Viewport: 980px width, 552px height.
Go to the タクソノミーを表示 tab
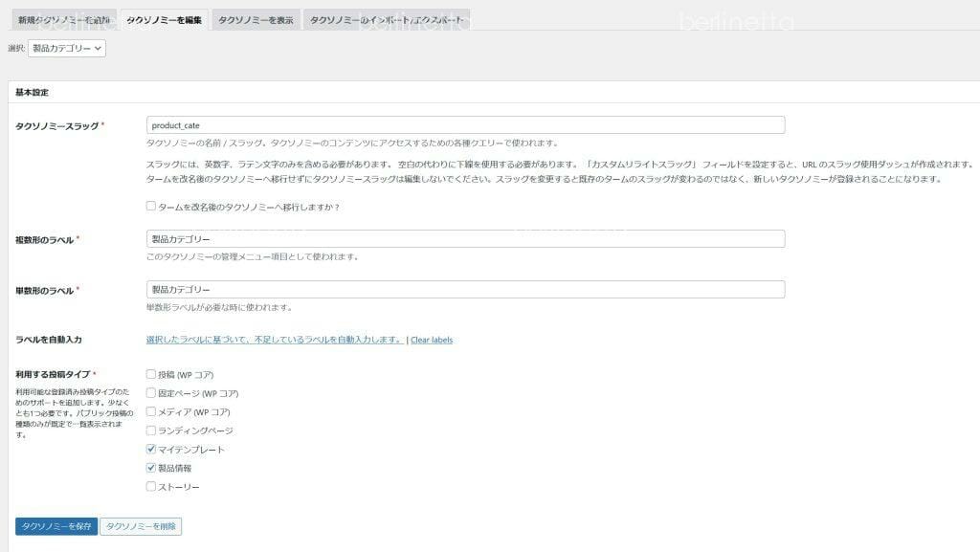(256, 20)
